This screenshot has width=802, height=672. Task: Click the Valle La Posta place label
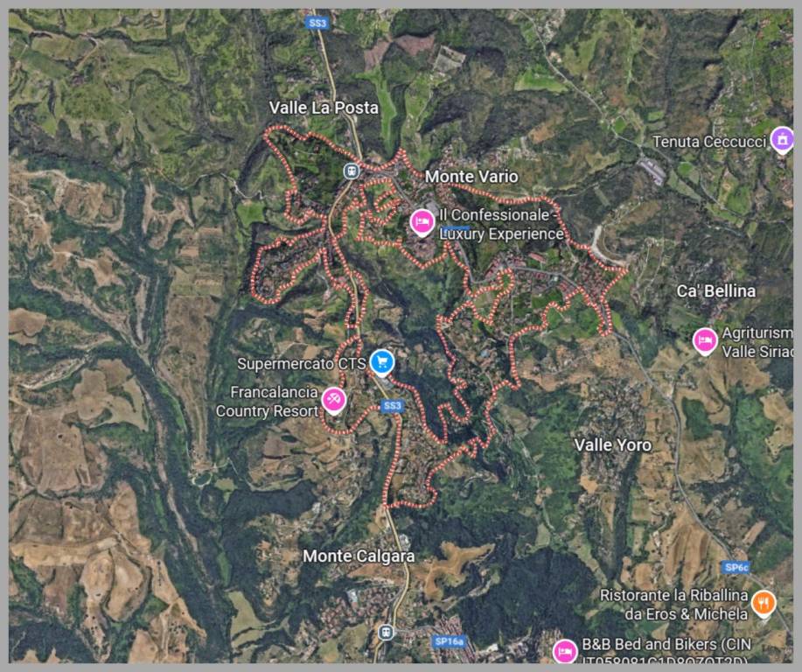click(324, 108)
